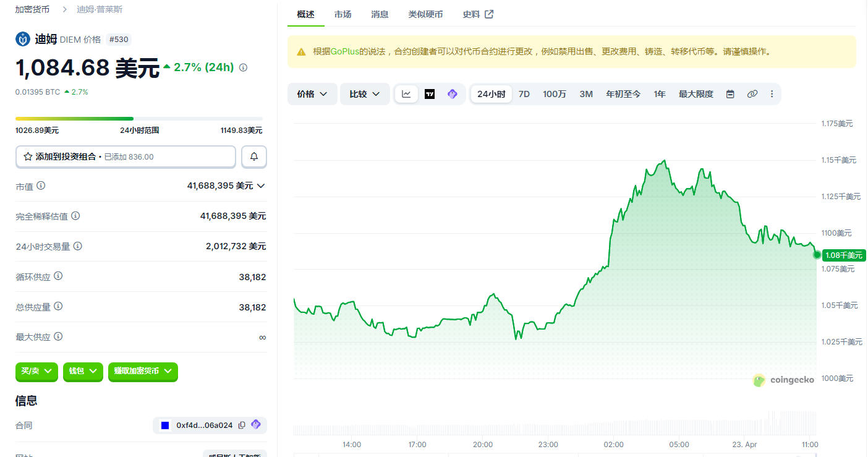Switch to the 消息 tab
Image resolution: width=868 pixels, height=457 pixels.
380,14
